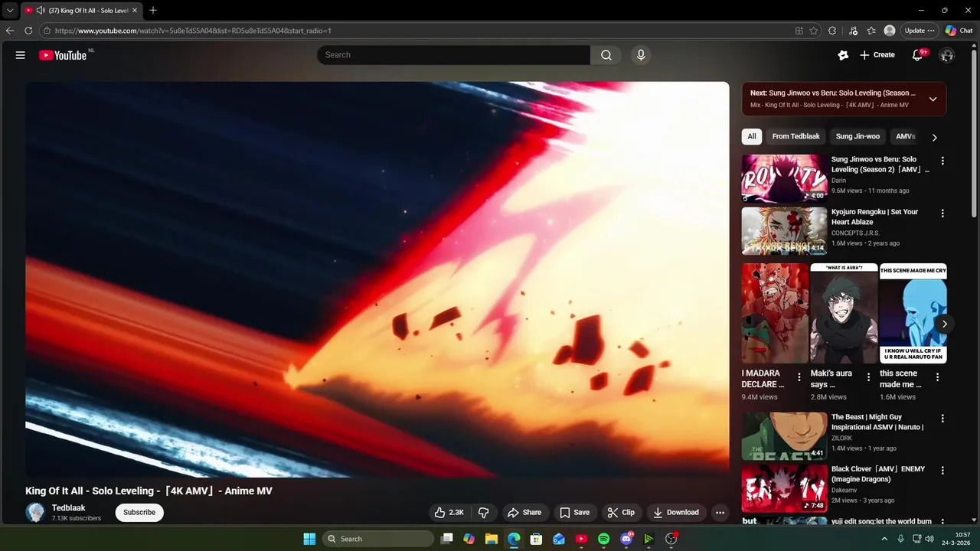Open options for Black Clover ENEMY video
This screenshot has height=551, width=980.
pyautogui.click(x=942, y=471)
